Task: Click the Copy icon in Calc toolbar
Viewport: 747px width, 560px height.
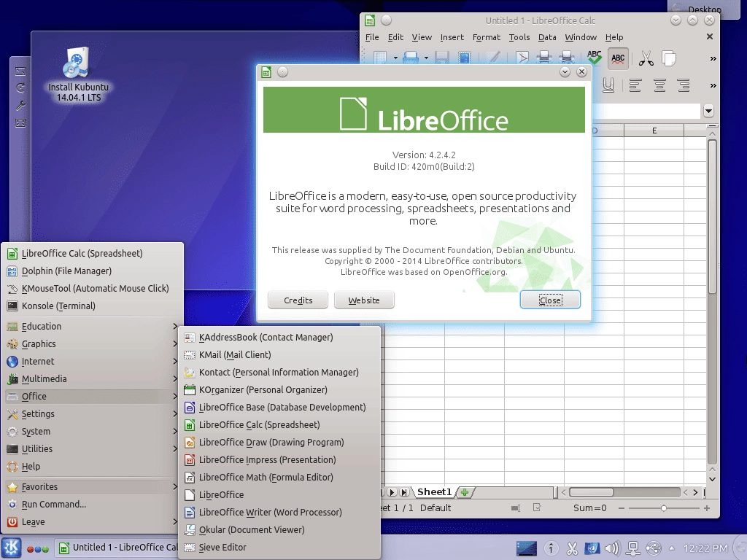Action: (669, 58)
